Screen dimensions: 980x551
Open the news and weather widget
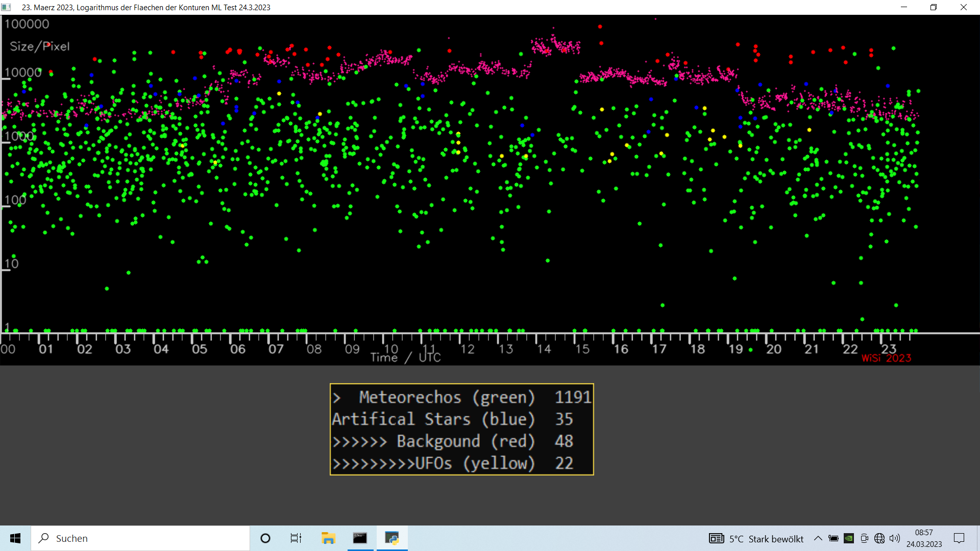(756, 539)
